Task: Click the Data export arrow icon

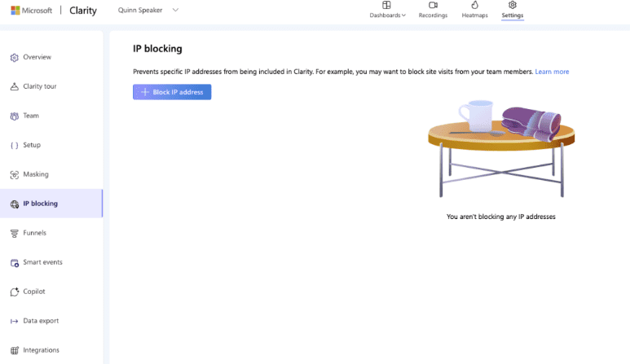Action: pyautogui.click(x=14, y=321)
